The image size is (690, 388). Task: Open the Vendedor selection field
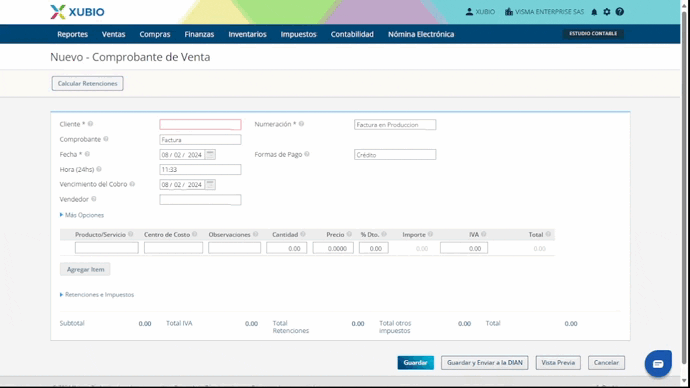[200, 199]
